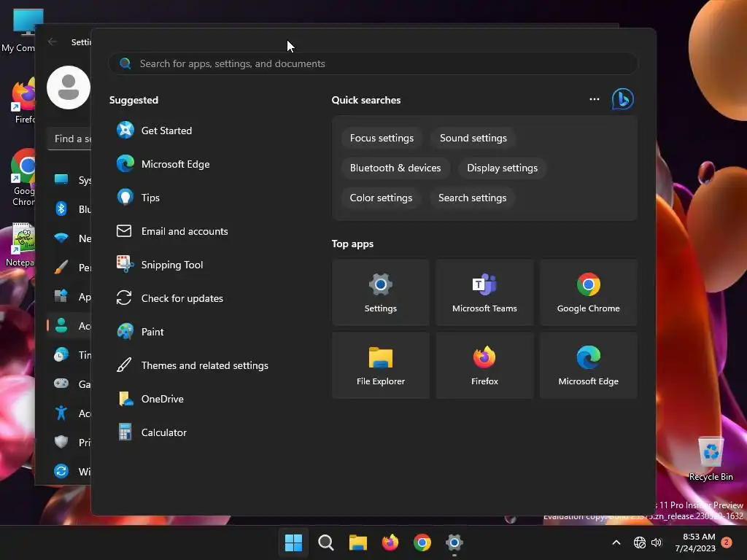747x560 pixels.
Task: Focus the search apps, settings, documents box
Action: click(x=373, y=64)
